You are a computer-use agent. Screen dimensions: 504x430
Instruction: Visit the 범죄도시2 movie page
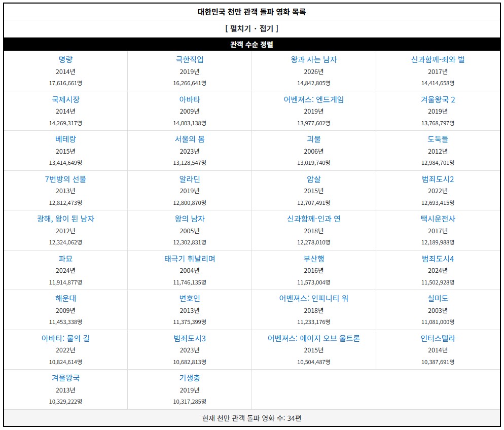[x=438, y=179]
